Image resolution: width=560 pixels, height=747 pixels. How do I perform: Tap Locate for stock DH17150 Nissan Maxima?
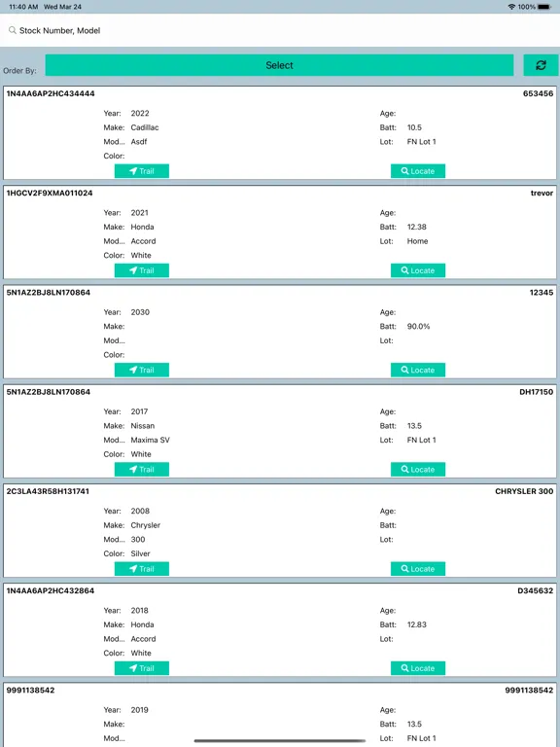pyautogui.click(x=418, y=469)
